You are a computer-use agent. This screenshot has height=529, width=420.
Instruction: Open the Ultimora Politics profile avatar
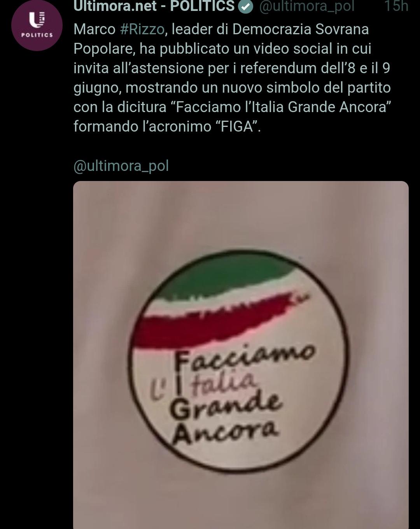pyautogui.click(x=37, y=25)
